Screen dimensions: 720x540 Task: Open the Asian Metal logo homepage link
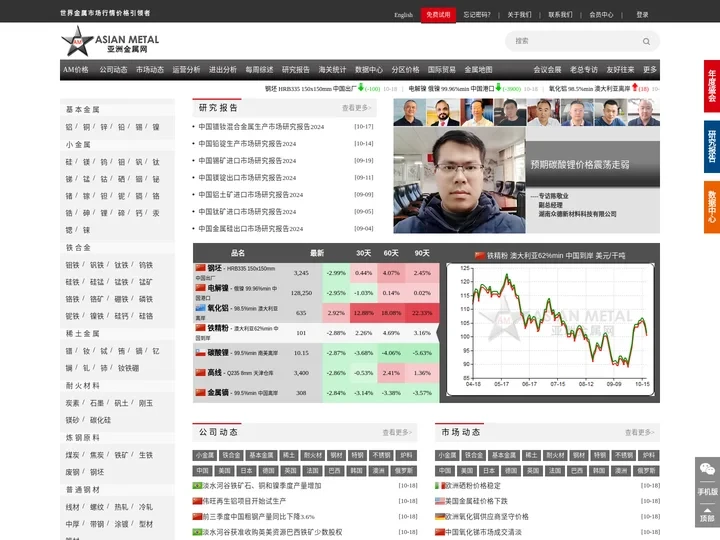(110, 41)
